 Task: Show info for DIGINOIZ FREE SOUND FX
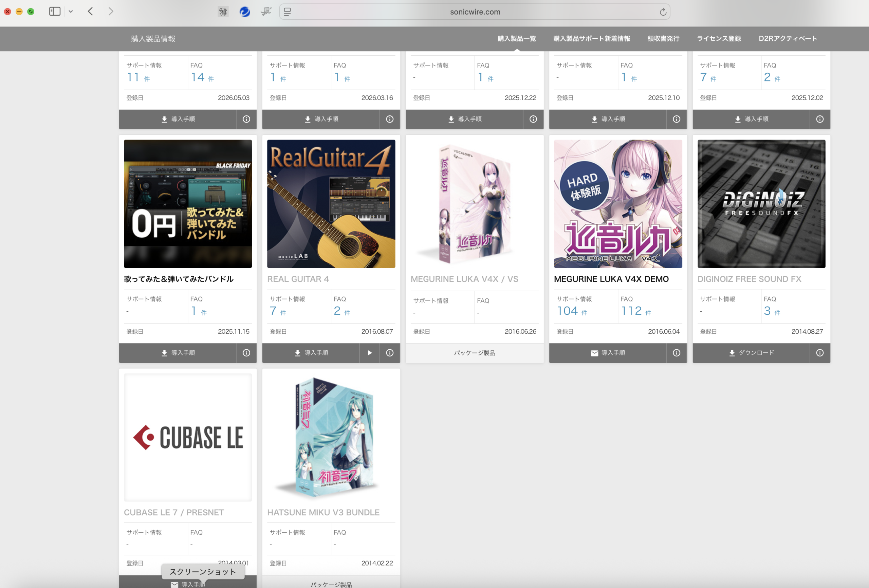click(820, 353)
